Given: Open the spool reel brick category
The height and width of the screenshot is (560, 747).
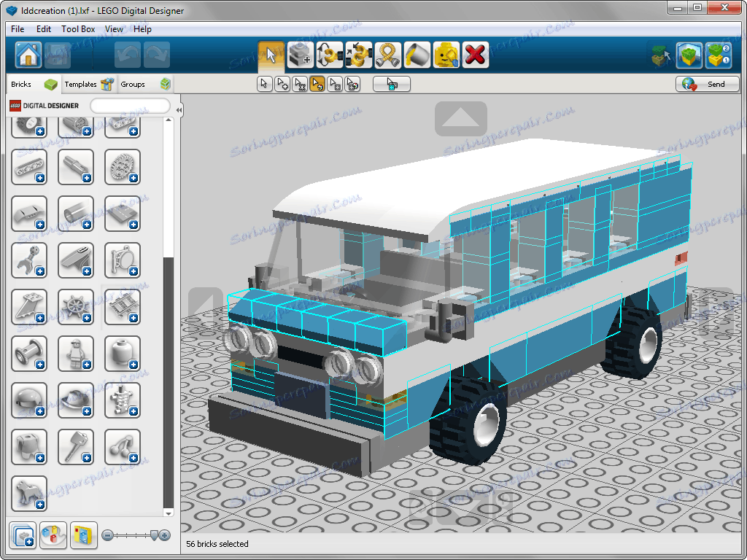Looking at the screenshot, I should [x=29, y=354].
